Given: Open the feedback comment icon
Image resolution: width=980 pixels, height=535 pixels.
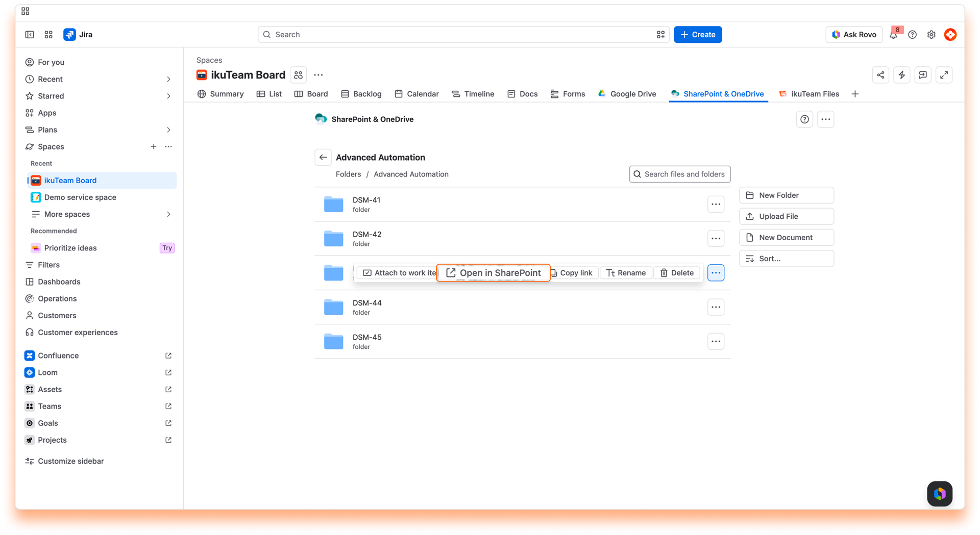Looking at the screenshot, I should [x=923, y=75].
